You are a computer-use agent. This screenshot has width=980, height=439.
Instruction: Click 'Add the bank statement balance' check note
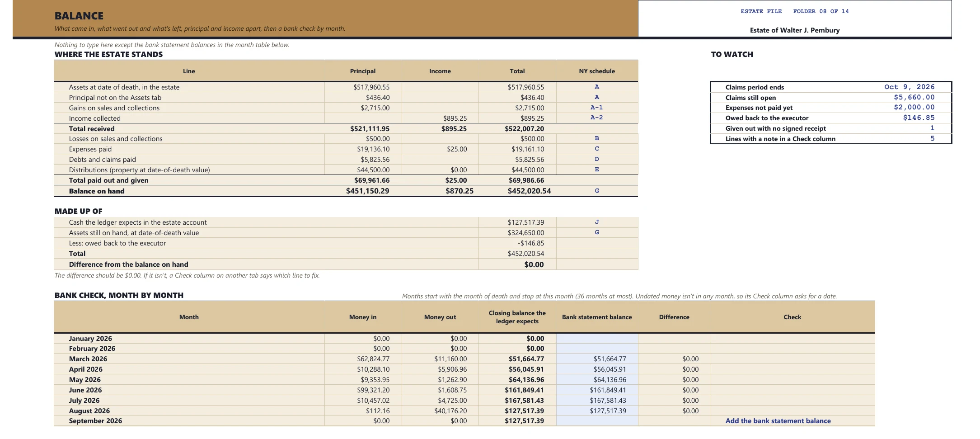pos(778,421)
